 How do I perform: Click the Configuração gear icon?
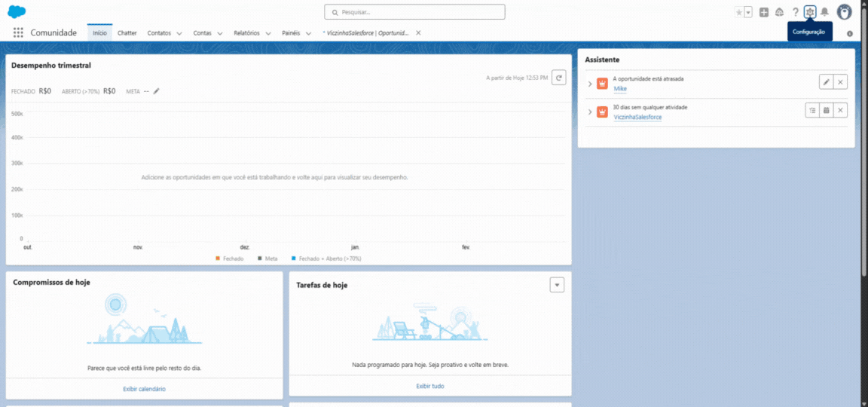(810, 12)
